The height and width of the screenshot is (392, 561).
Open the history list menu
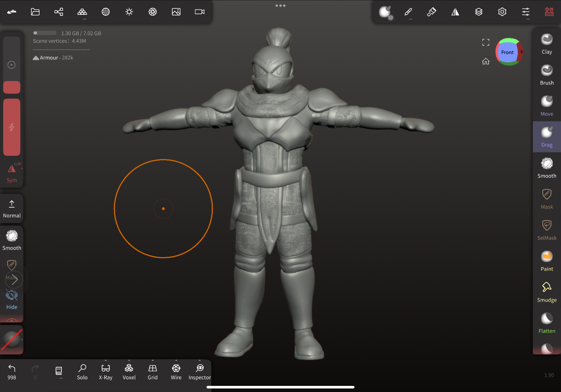59,372
